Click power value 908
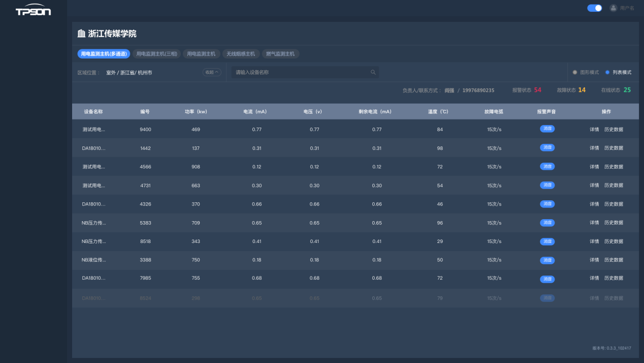 tap(196, 167)
